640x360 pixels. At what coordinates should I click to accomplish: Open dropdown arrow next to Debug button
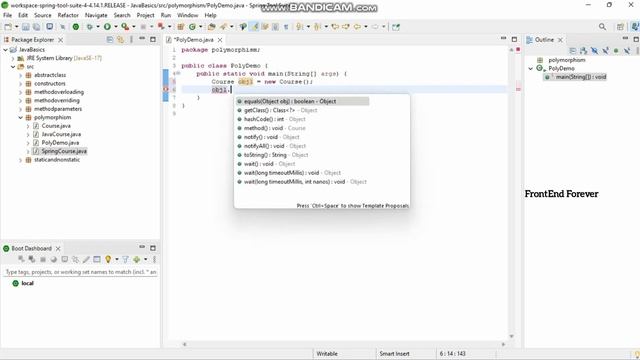coord(98,27)
